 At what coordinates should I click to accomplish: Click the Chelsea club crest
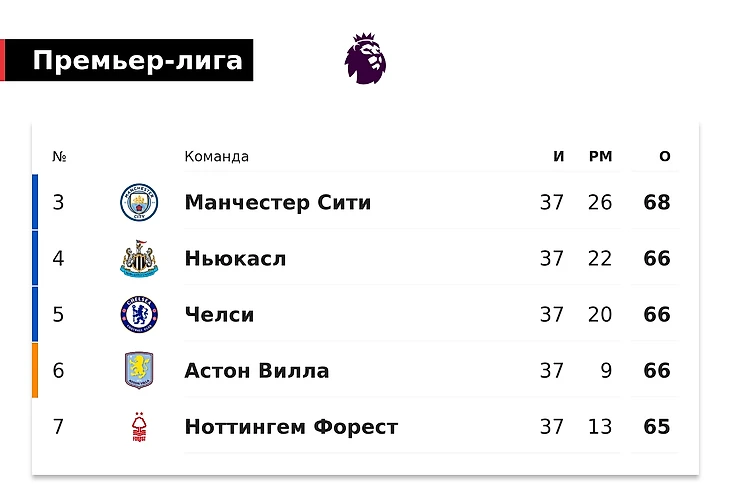click(x=139, y=315)
